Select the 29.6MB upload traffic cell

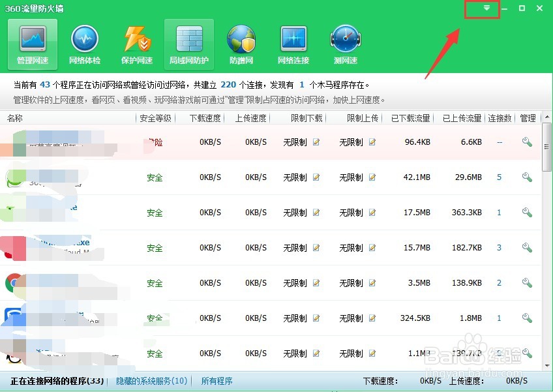468,177
